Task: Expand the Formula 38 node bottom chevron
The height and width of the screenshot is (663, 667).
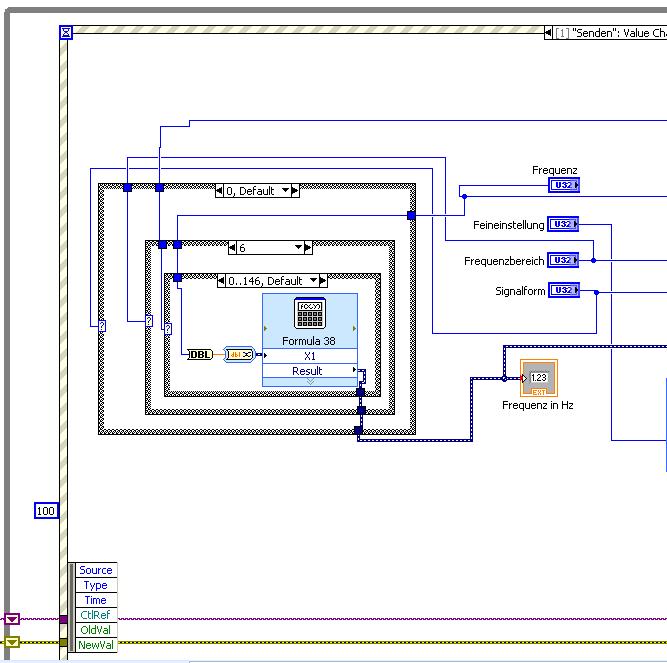Action: tap(310, 382)
